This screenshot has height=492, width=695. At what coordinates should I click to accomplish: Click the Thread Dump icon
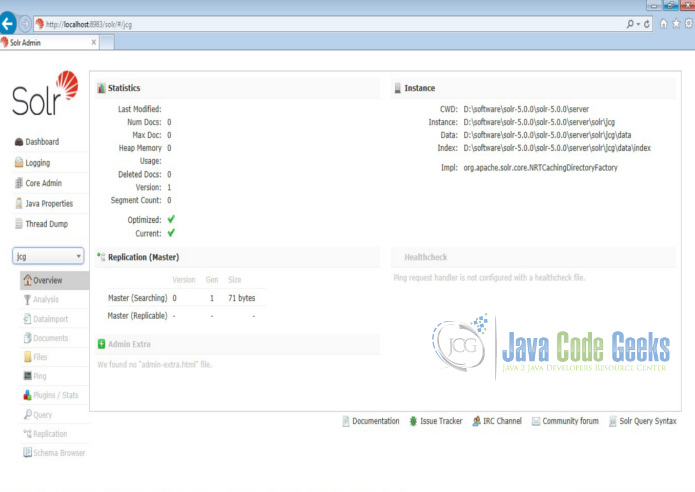coord(19,224)
